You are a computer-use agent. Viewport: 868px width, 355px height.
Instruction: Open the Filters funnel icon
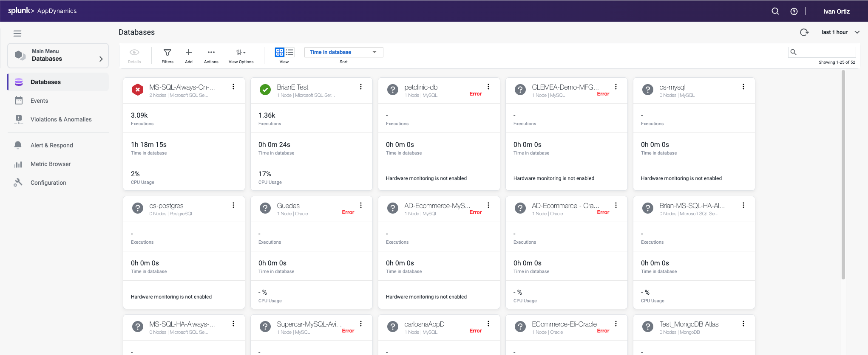point(167,53)
